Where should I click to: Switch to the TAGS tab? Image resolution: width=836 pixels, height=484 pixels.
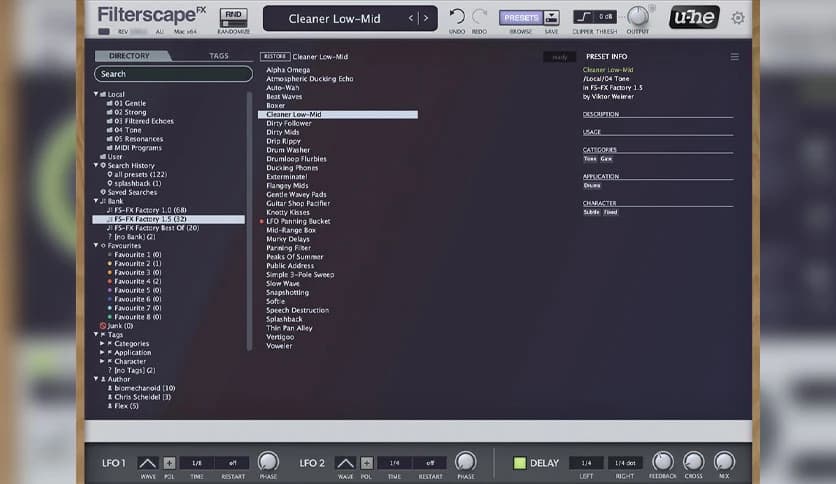pos(219,55)
